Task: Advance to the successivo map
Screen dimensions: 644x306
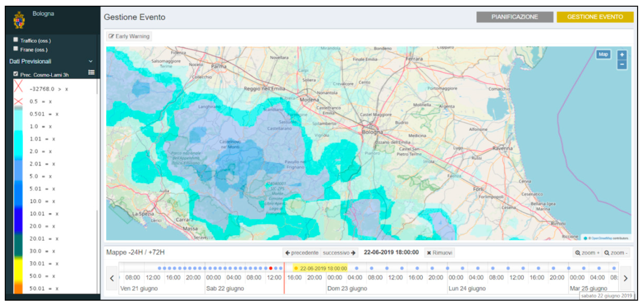Action: tap(339, 253)
